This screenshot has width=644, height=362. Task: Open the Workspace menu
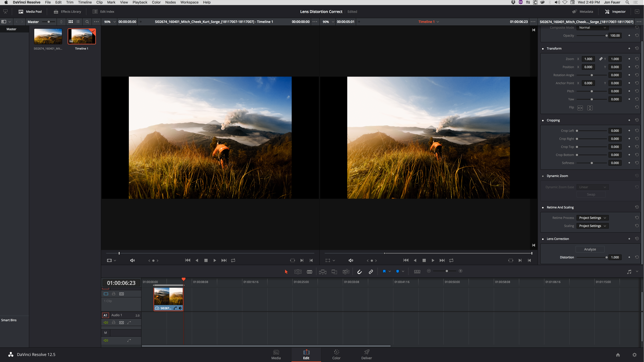[x=189, y=2]
